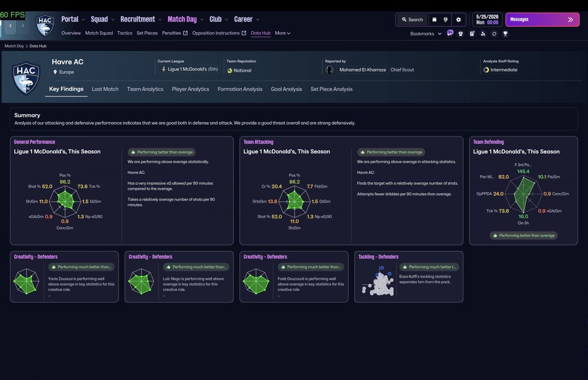Switch to the Team Analytics tab
The image size is (588, 380).
click(145, 89)
